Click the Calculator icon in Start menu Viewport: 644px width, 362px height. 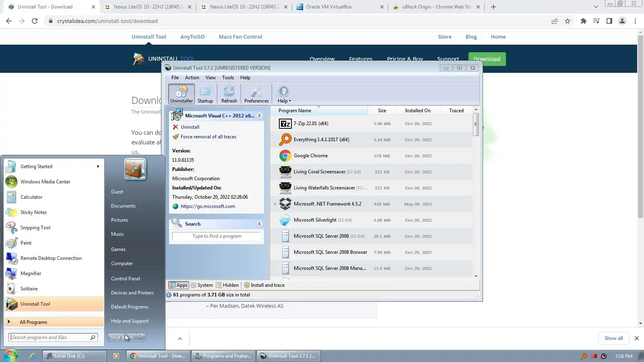pyautogui.click(x=11, y=197)
